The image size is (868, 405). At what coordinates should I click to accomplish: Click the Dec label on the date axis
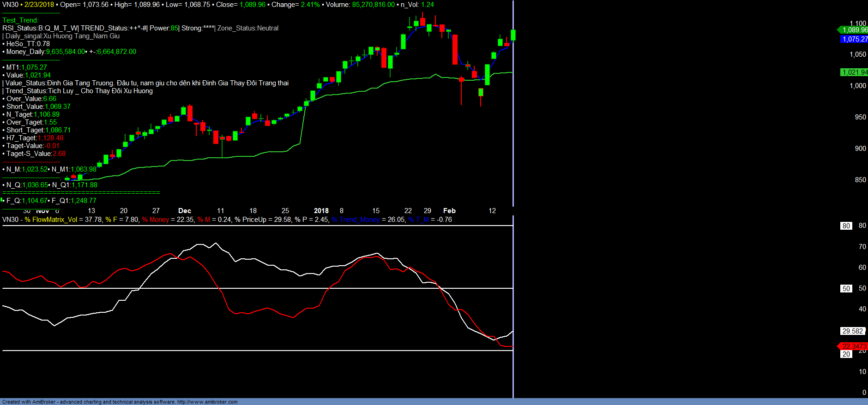pyautogui.click(x=185, y=211)
